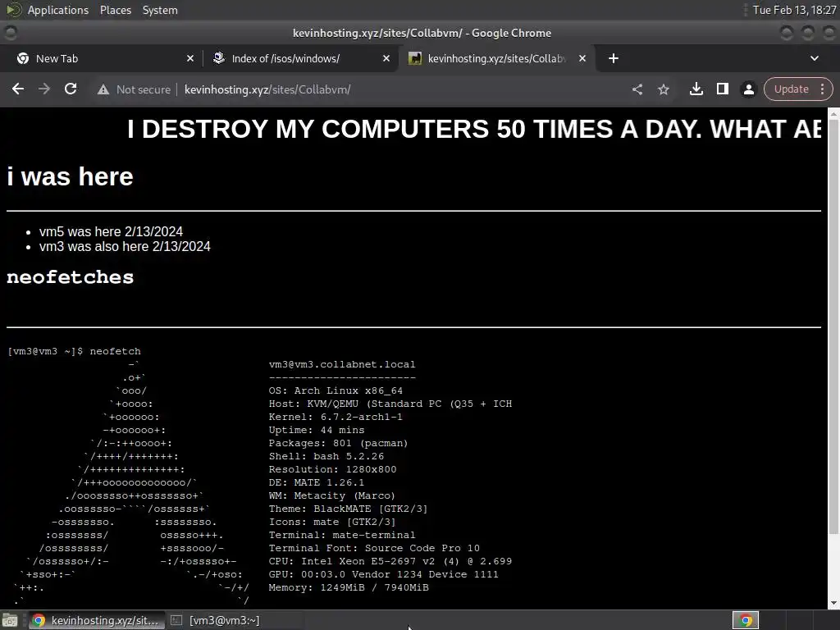
Task: Close the kevinhosting.xyz Collabvm tab
Action: point(582,58)
